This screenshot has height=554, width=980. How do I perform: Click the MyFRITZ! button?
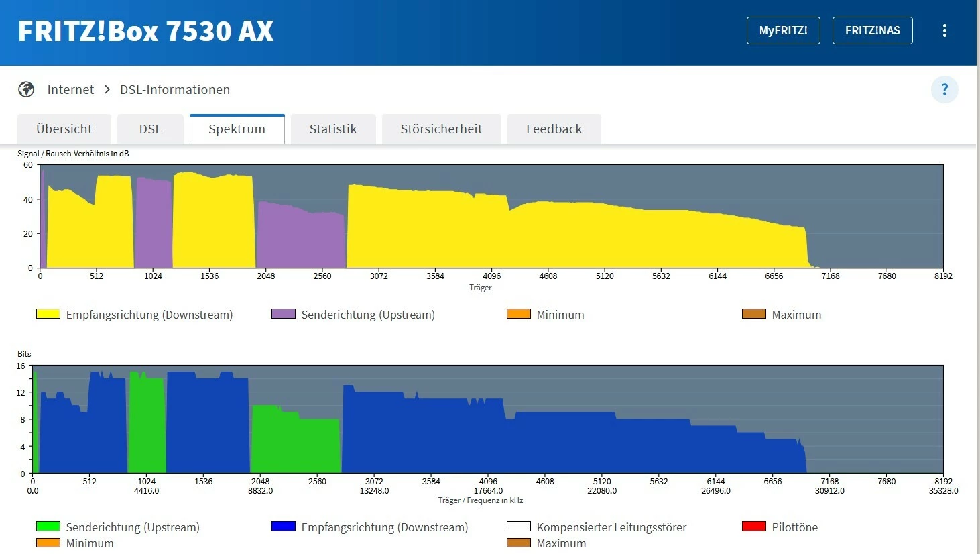tap(784, 31)
